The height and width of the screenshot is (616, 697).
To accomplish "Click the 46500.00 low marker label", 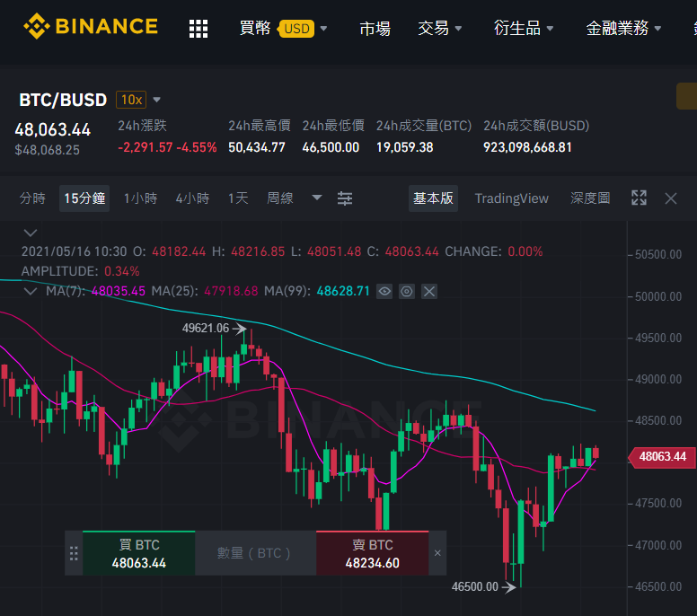I will point(475,586).
